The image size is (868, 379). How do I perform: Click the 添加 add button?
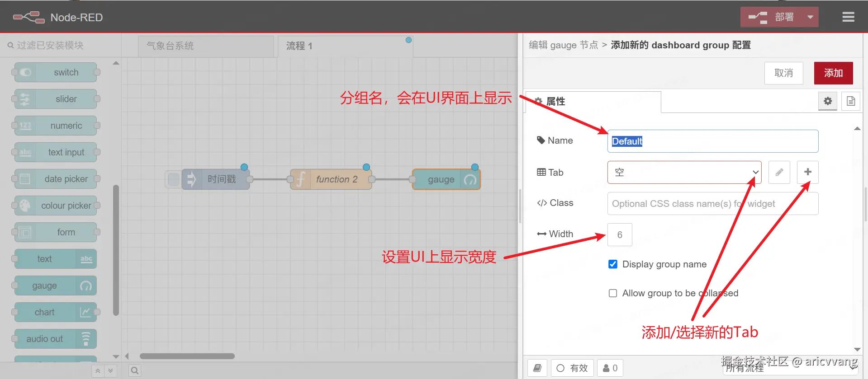point(833,73)
